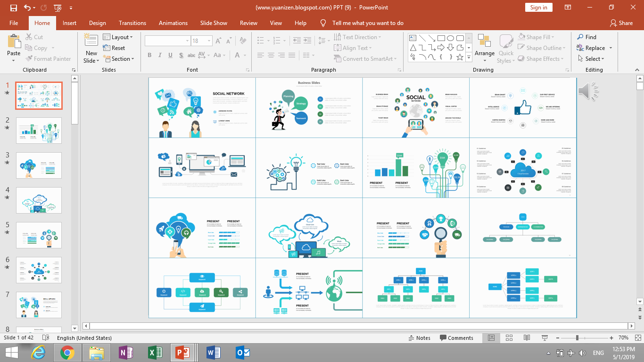The image size is (644, 362).
Task: Select slide 5 thumbnail
Action: 39,235
